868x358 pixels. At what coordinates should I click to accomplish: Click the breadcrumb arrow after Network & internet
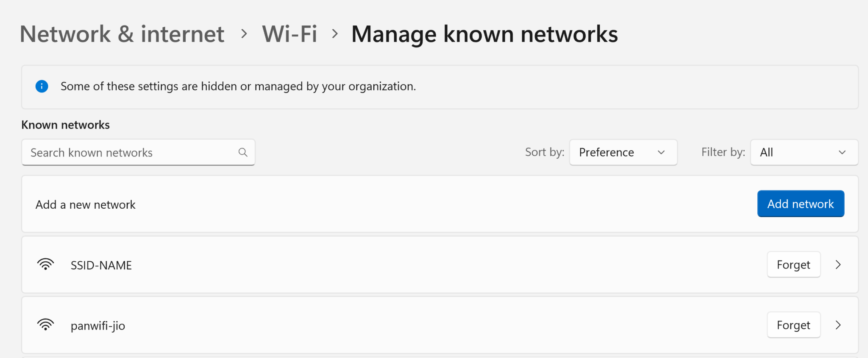pos(244,34)
